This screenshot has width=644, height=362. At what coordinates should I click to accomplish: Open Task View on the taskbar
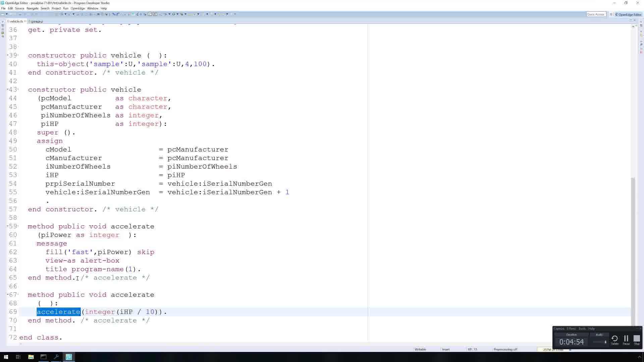tap(18, 357)
